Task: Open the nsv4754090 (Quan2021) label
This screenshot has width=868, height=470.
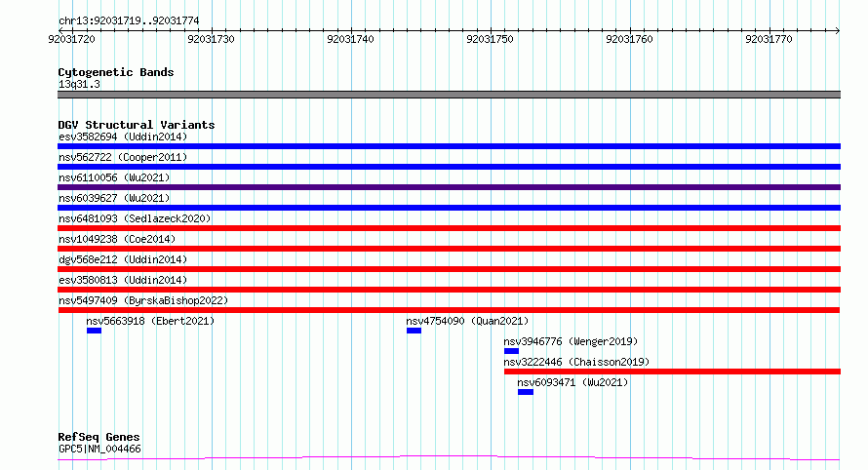Action: 467,321
